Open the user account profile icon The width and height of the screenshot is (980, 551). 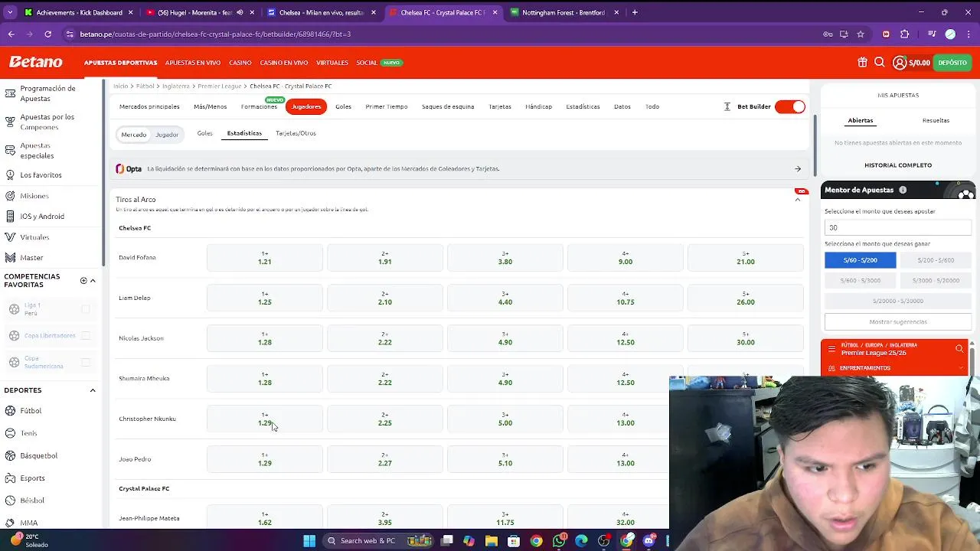pos(900,63)
